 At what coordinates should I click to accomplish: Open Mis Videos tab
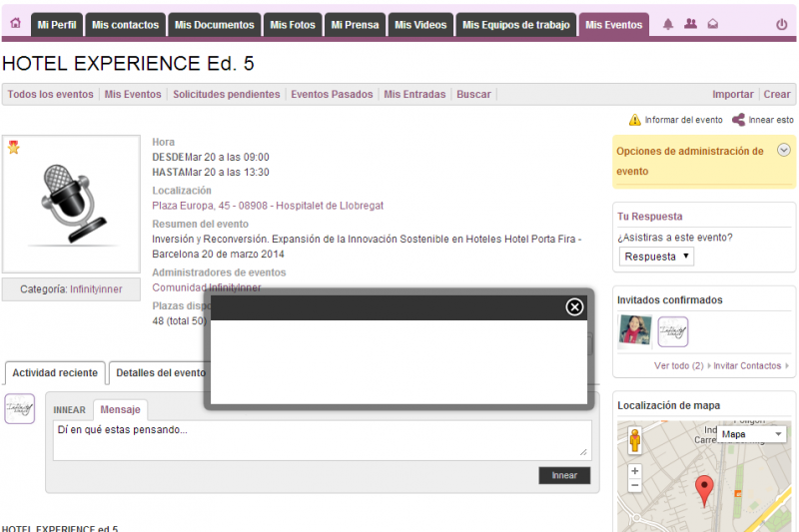[x=420, y=25]
